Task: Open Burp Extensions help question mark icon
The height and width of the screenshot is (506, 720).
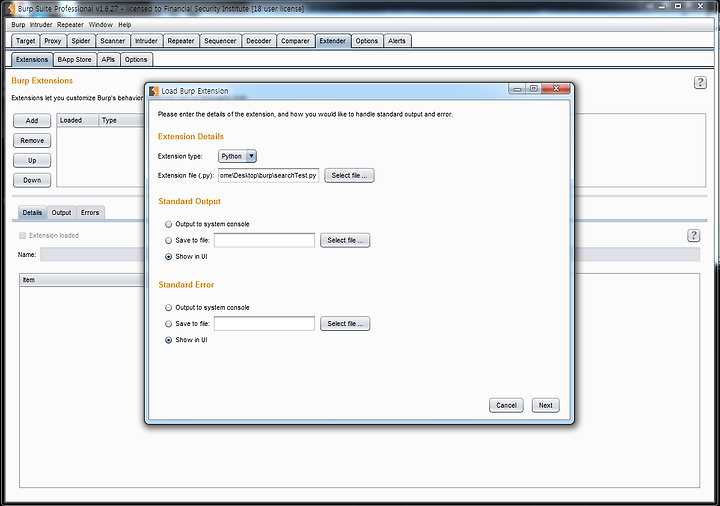Action: tap(700, 83)
